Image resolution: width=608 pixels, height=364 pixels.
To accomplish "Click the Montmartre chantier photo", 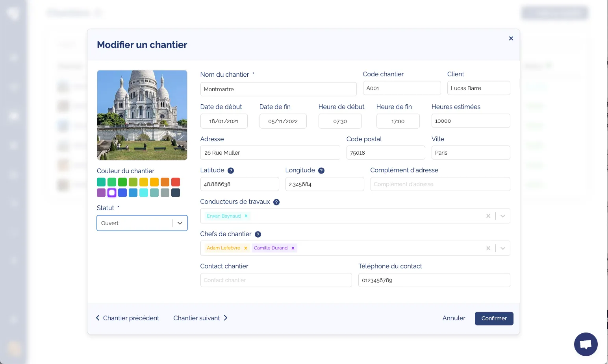I will tap(142, 115).
